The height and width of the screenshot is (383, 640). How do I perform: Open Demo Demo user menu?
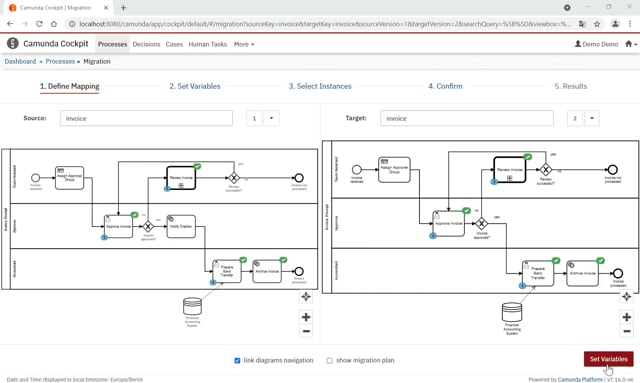click(596, 44)
